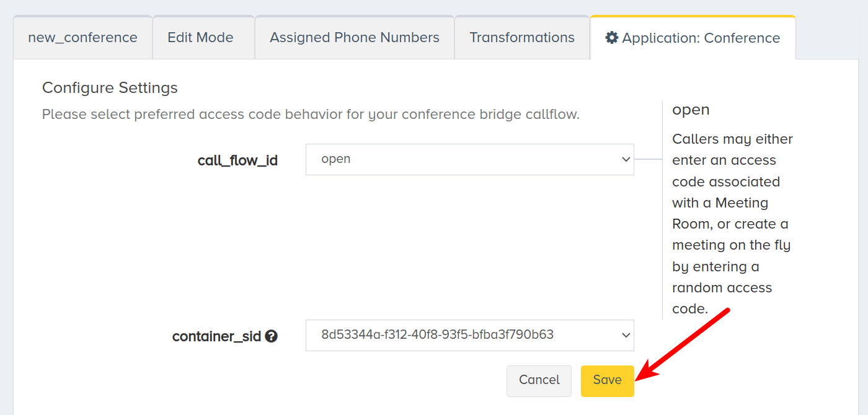Click the container_sid help question-mark icon
Viewport: 868px width, 415px height.
coord(271,336)
